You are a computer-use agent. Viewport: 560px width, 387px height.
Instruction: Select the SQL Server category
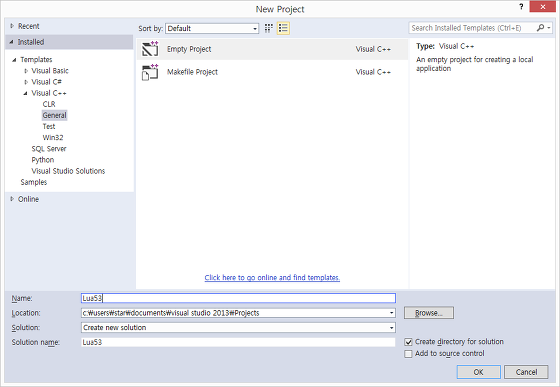coord(49,149)
